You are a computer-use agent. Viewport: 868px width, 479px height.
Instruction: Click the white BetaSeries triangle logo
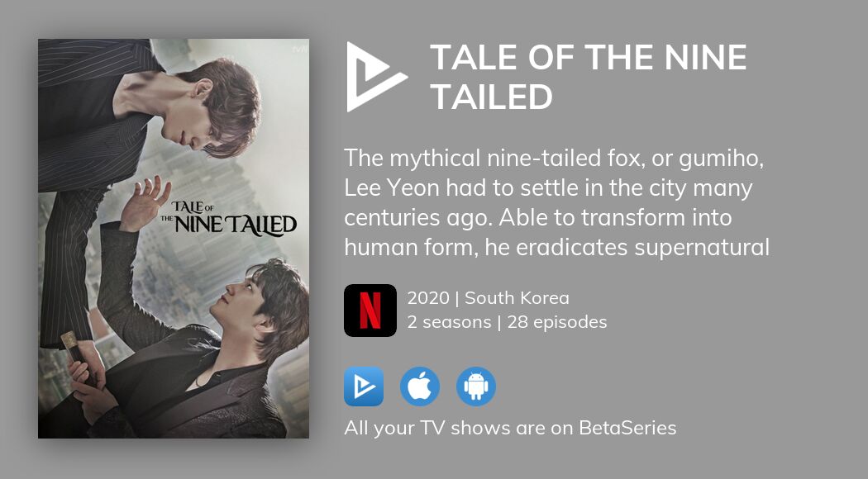click(x=375, y=77)
